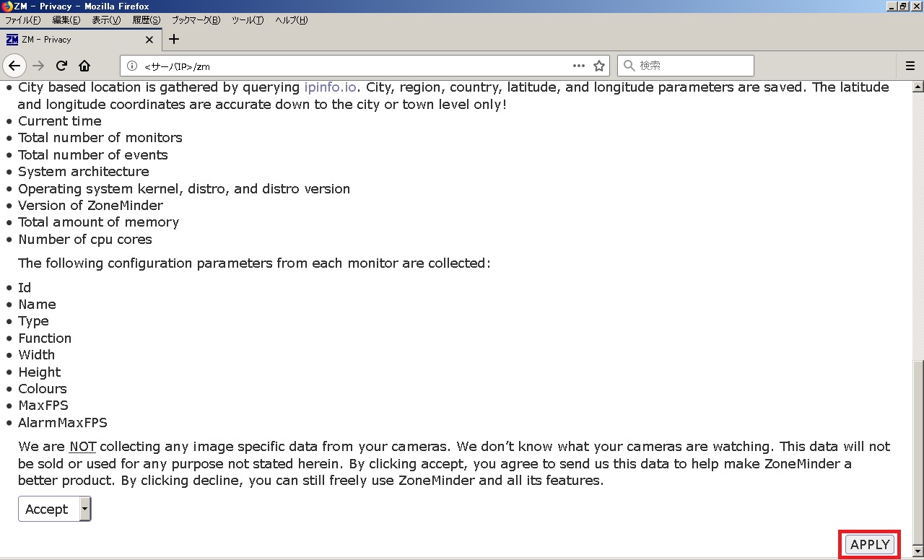Click the 'Id' parameter item
924x560 pixels.
click(x=25, y=288)
